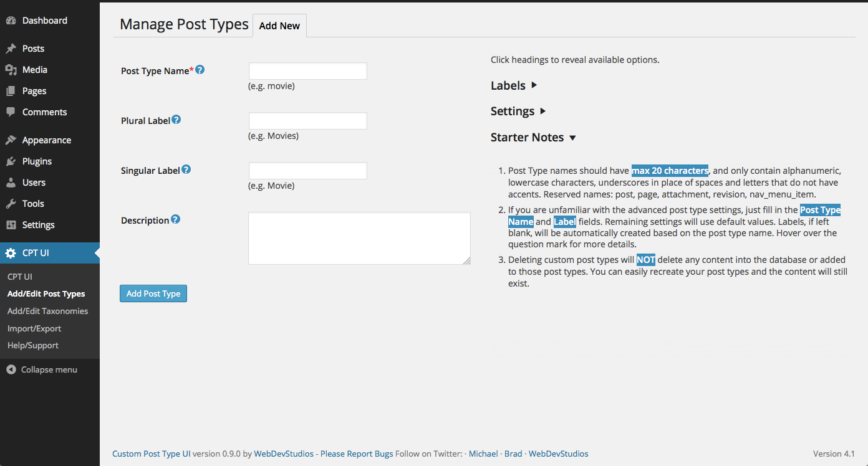Viewport: 868px width, 466px height.
Task: Click the Posts pushpin icon
Action: 11,49
